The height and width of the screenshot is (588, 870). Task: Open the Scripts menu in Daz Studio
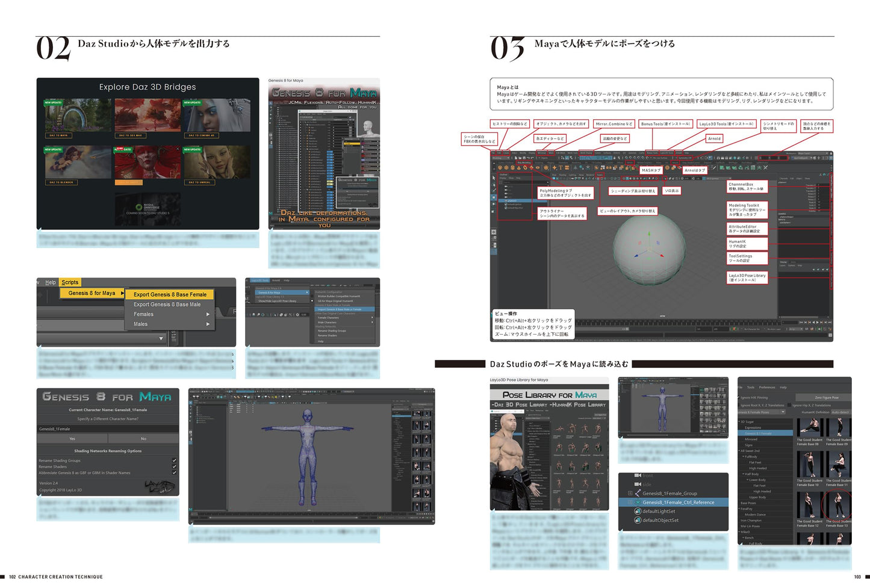[70, 282]
